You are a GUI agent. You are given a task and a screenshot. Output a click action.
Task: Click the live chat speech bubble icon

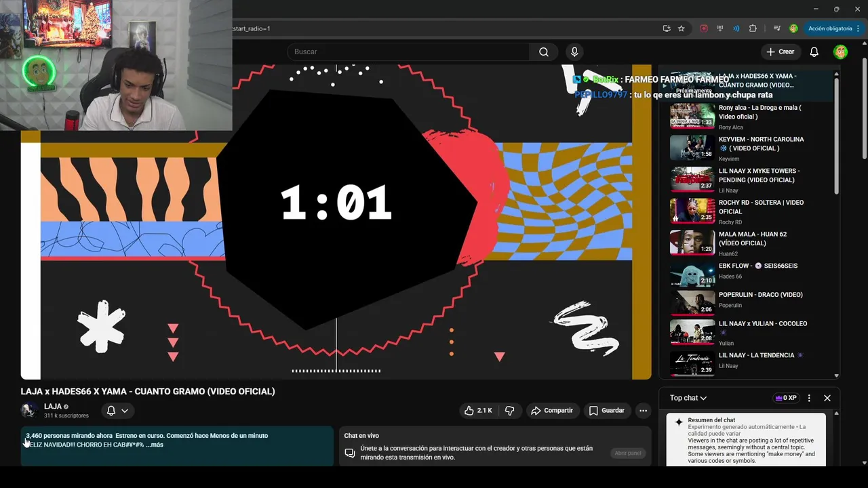[x=350, y=453]
